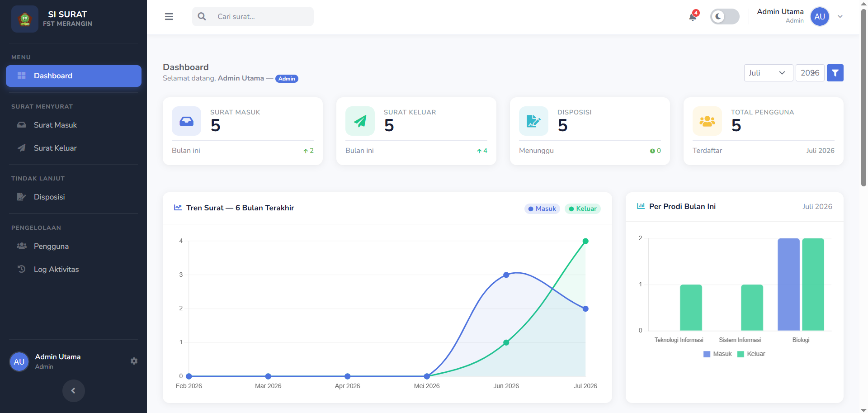Click the Surat Keluar paper plane icon

pyautogui.click(x=360, y=121)
